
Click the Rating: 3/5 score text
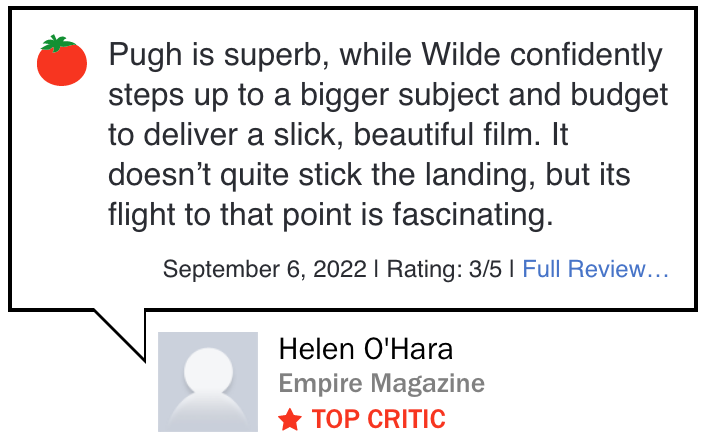[444, 269]
